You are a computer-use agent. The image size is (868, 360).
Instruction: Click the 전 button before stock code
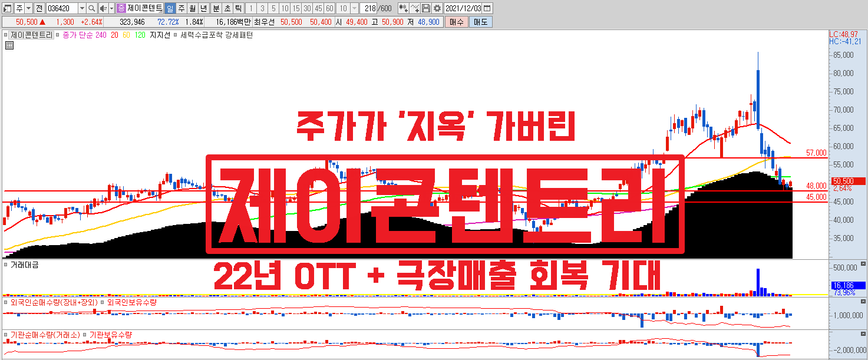(39, 8)
